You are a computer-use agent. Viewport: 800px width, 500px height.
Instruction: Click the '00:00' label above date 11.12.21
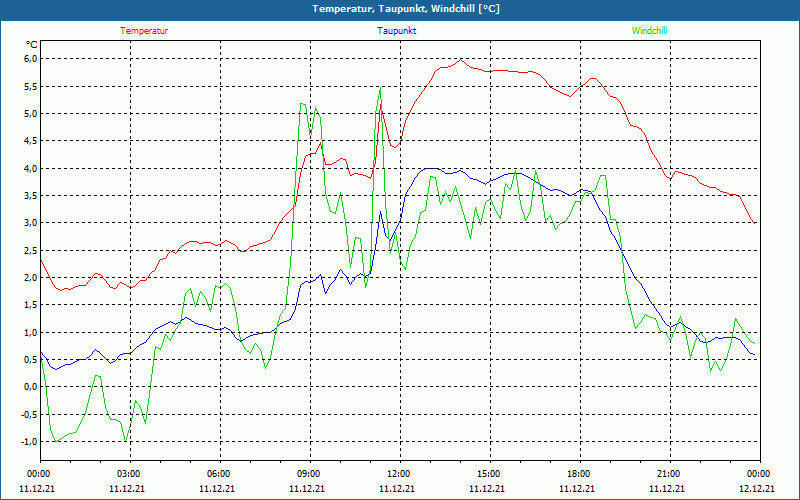click(41, 474)
